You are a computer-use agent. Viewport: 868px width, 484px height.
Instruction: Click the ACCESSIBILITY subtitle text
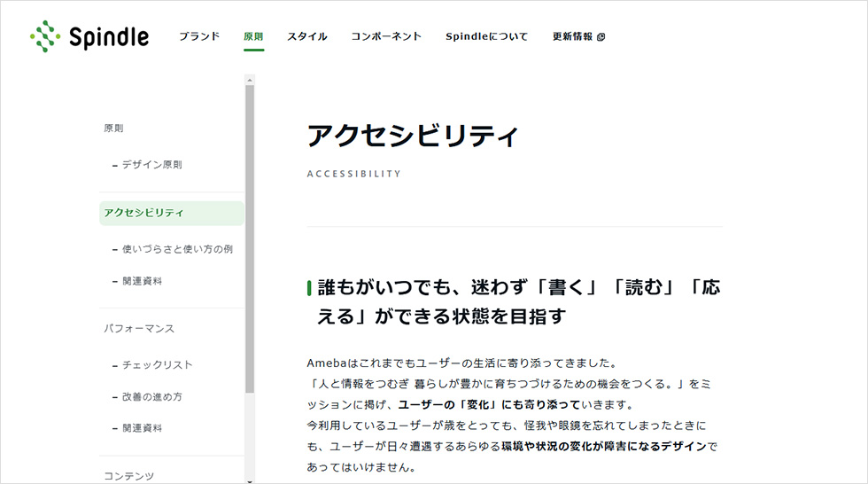click(x=354, y=174)
